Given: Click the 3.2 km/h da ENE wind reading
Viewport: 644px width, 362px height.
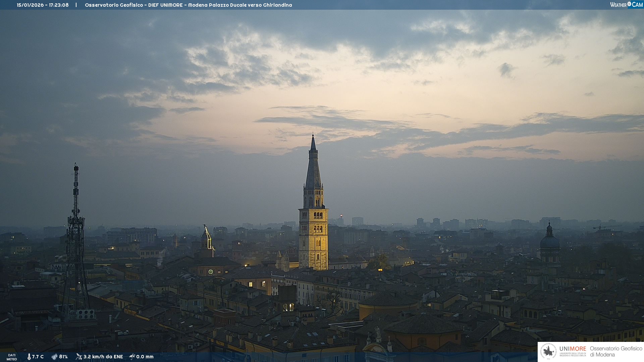Looking at the screenshot, I should (103, 357).
